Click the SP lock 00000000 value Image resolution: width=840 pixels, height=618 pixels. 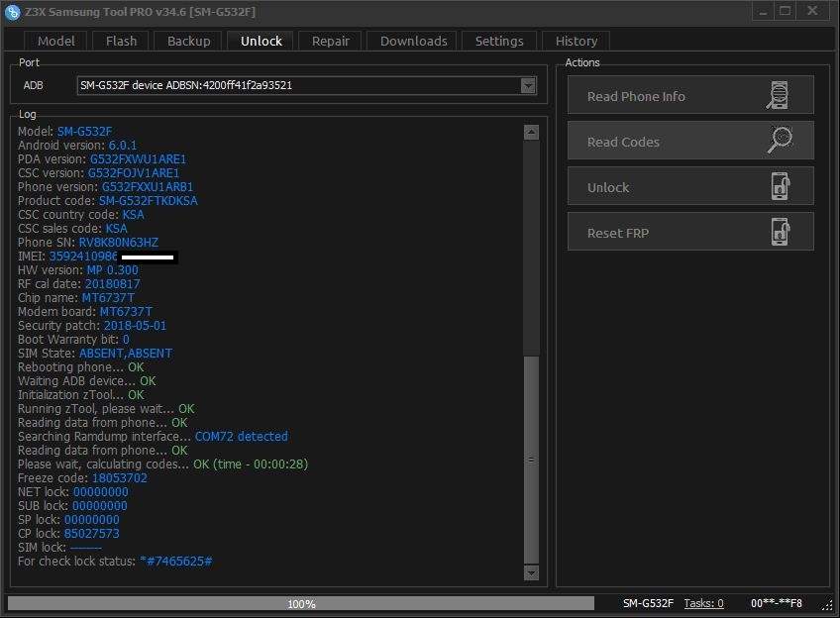pyautogui.click(x=91, y=520)
